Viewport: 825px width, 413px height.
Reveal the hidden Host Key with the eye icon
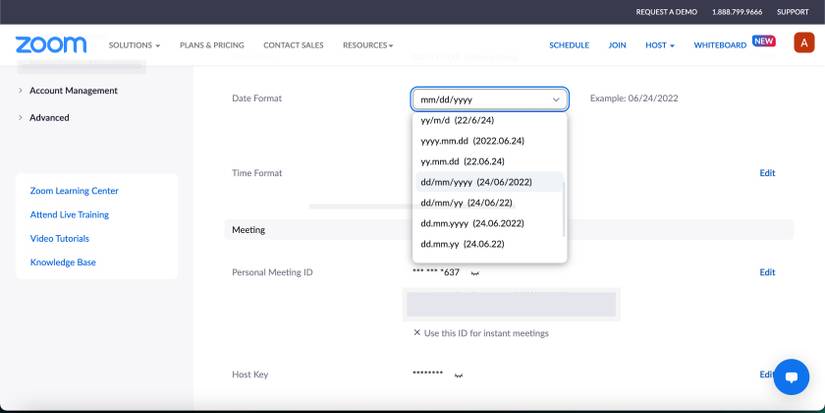point(458,375)
